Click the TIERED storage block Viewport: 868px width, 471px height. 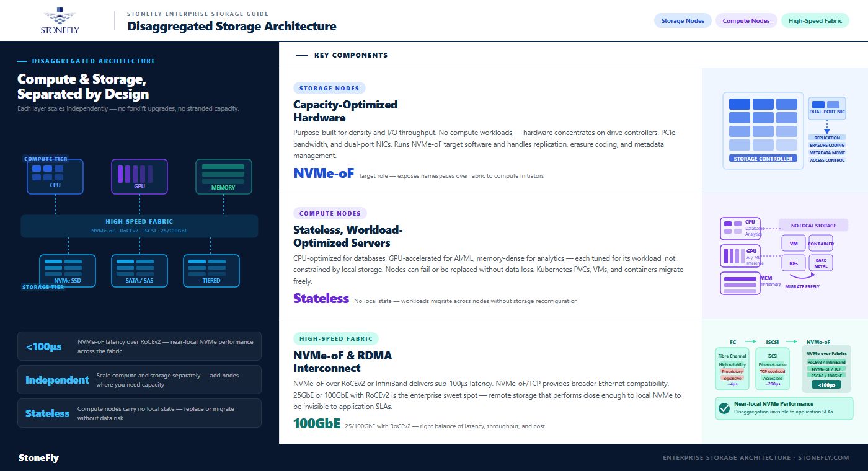(x=211, y=271)
